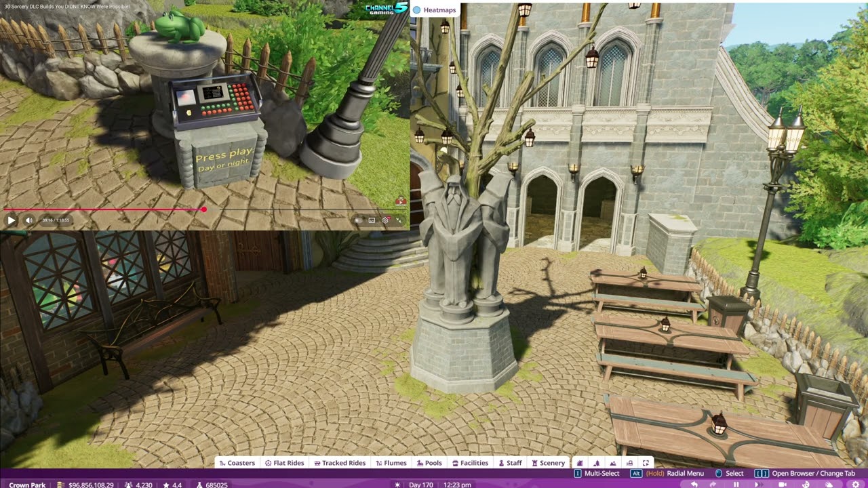Viewport: 868px width, 488px height.
Task: Open the Flumes menu
Action: point(391,463)
